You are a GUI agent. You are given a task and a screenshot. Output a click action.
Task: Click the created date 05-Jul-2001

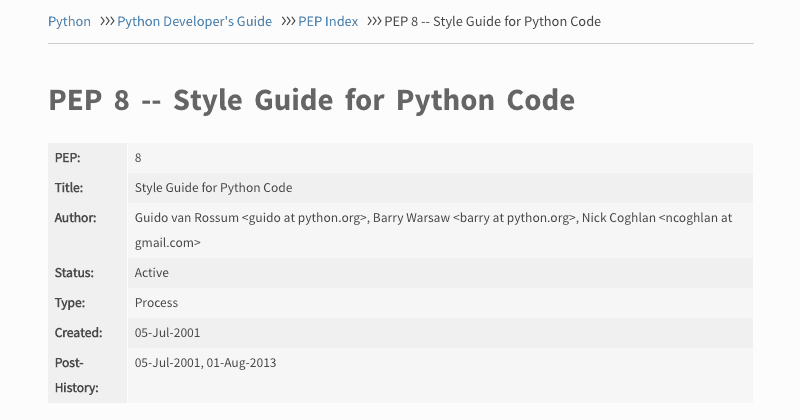tap(168, 333)
